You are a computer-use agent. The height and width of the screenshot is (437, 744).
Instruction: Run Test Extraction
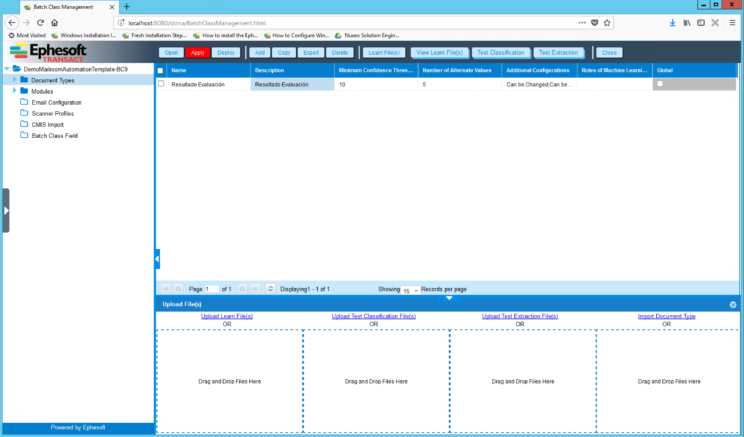(x=558, y=53)
